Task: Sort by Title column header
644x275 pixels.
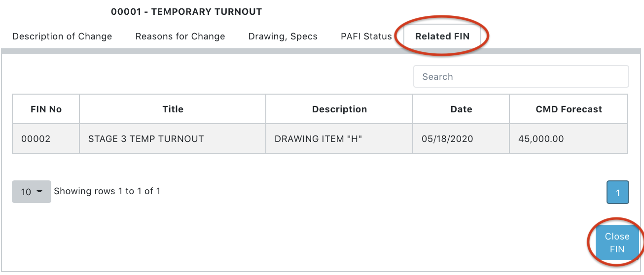Action: point(173,109)
